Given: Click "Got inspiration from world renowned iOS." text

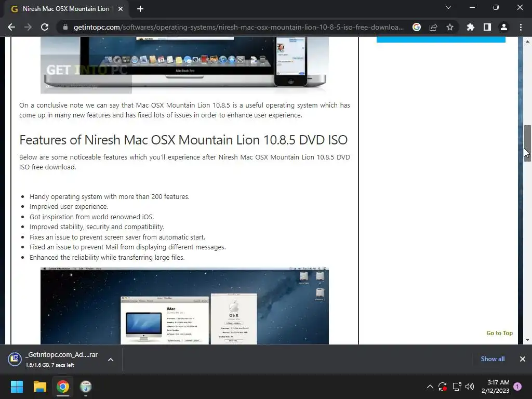Looking at the screenshot, I should click(91, 217).
